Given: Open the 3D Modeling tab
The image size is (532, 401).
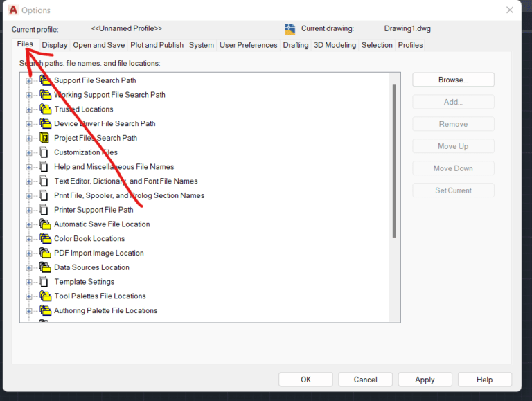Looking at the screenshot, I should point(335,45).
